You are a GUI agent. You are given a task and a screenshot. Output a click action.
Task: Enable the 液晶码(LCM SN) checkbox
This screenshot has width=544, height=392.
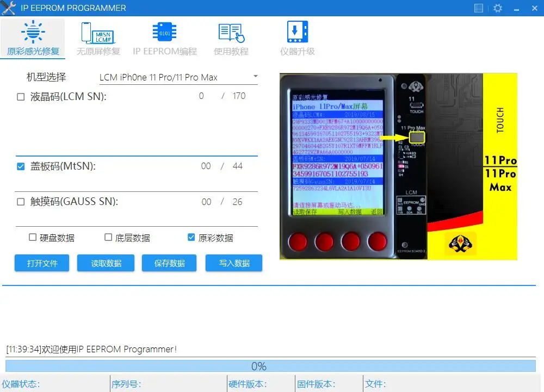21,97
